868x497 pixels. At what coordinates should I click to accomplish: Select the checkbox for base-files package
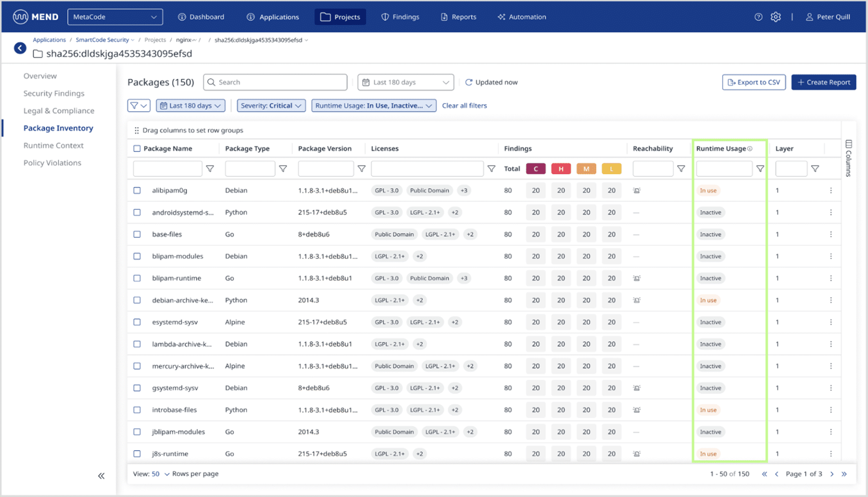pos(136,234)
